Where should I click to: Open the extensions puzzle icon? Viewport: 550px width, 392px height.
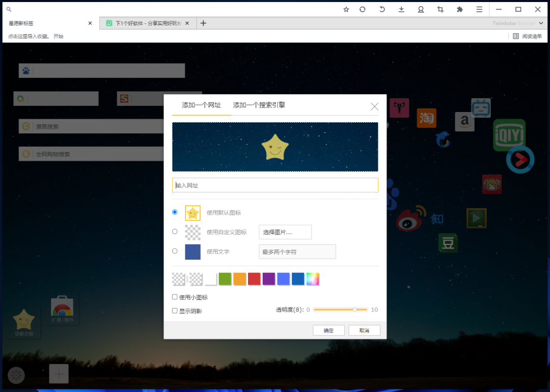coord(459,9)
